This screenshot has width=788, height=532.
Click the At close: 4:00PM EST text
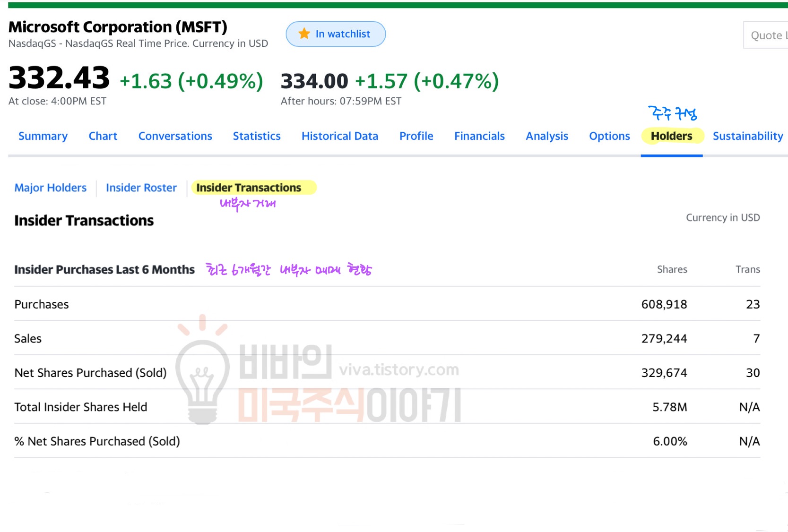coord(57,101)
